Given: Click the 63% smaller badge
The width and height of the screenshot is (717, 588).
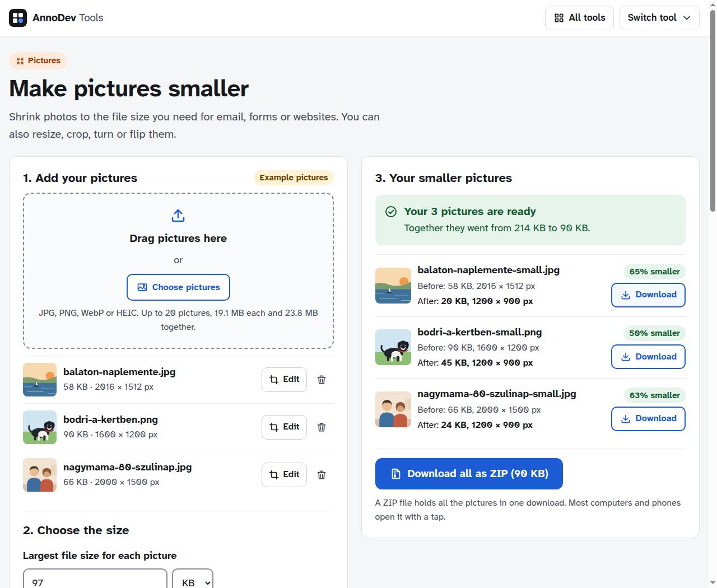Looking at the screenshot, I should tap(654, 395).
